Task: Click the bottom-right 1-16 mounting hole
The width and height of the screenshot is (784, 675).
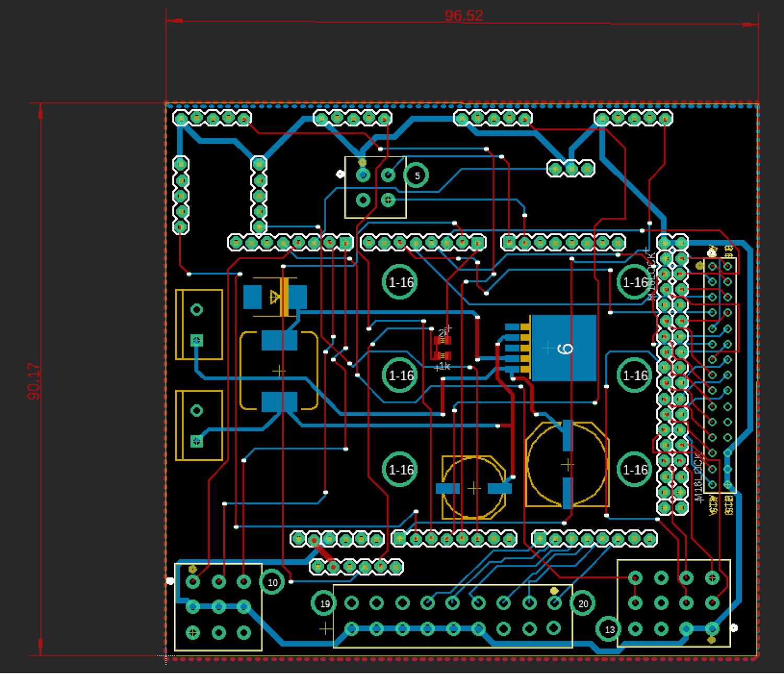Action: pos(634,470)
